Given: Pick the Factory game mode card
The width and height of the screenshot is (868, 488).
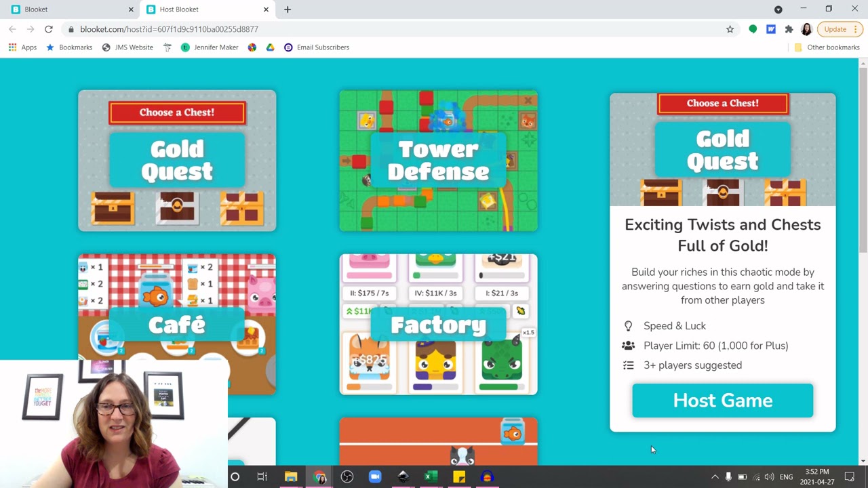Looking at the screenshot, I should [438, 324].
